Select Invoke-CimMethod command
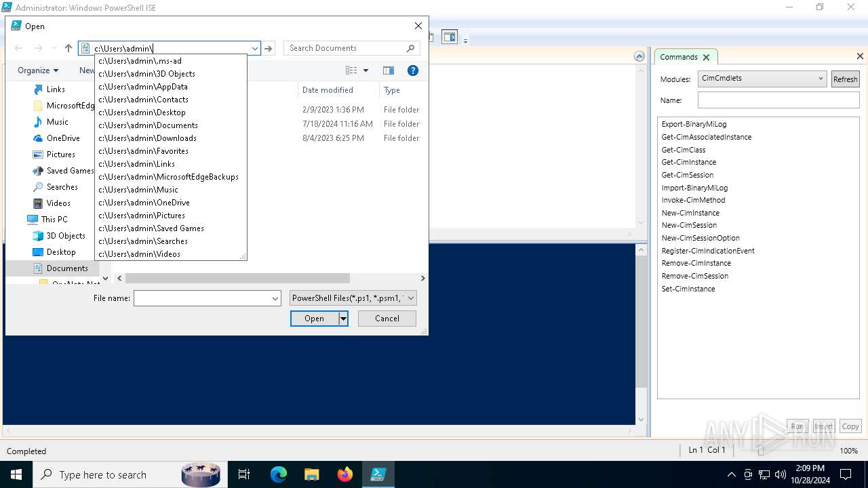Screen dimensions: 868x488 tap(693, 201)
